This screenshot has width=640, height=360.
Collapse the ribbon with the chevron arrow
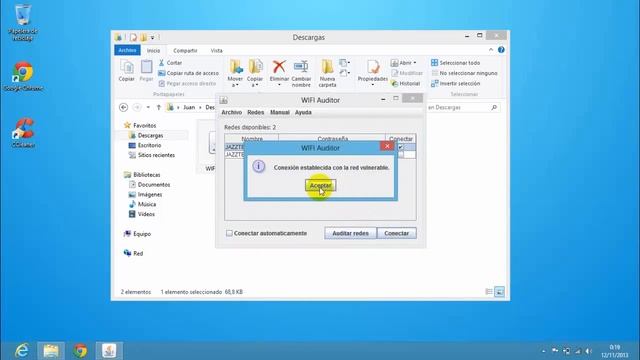pyautogui.click(x=491, y=50)
